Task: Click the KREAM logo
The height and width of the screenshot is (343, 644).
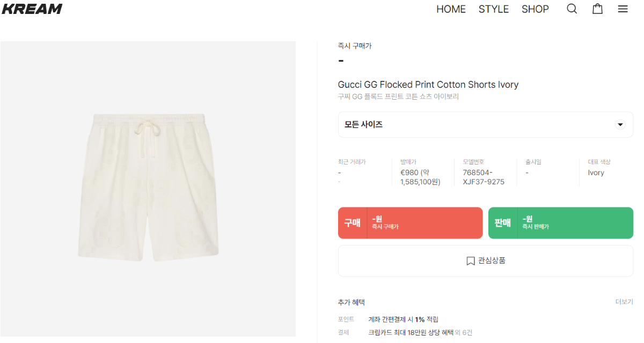Action: pyautogui.click(x=32, y=9)
